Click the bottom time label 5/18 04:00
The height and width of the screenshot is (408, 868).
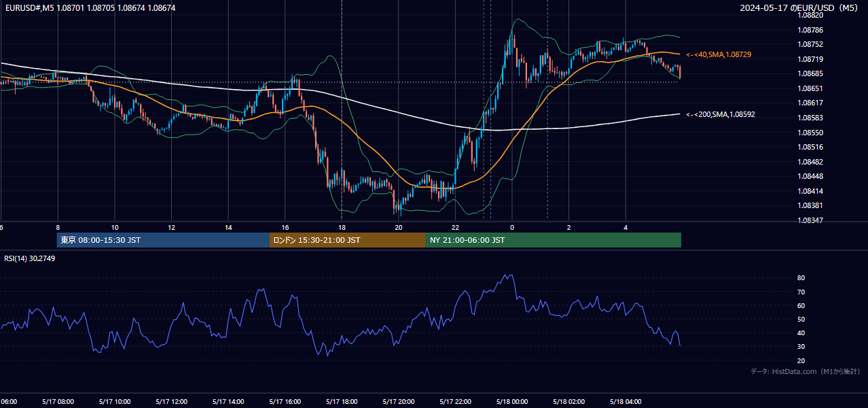[626, 402]
